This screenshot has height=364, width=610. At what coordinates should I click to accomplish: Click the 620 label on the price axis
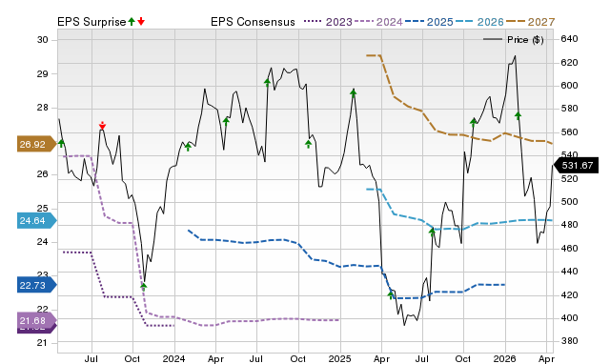pos(570,63)
